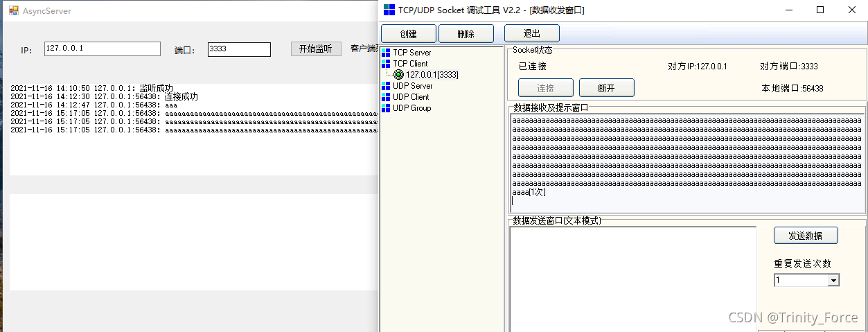This screenshot has width=868, height=332.
Task: Click the 端口 port field showing 3333
Action: (239, 49)
